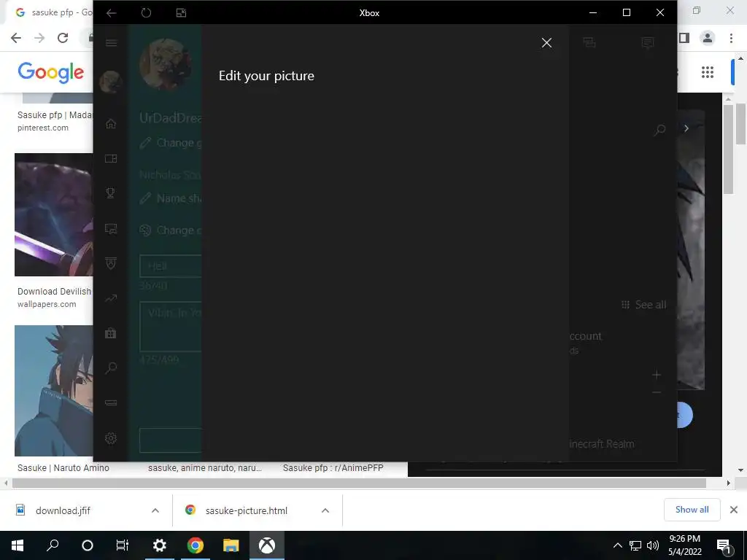Click Show all downloads button
Screen dimensions: 747x560
[692, 510]
